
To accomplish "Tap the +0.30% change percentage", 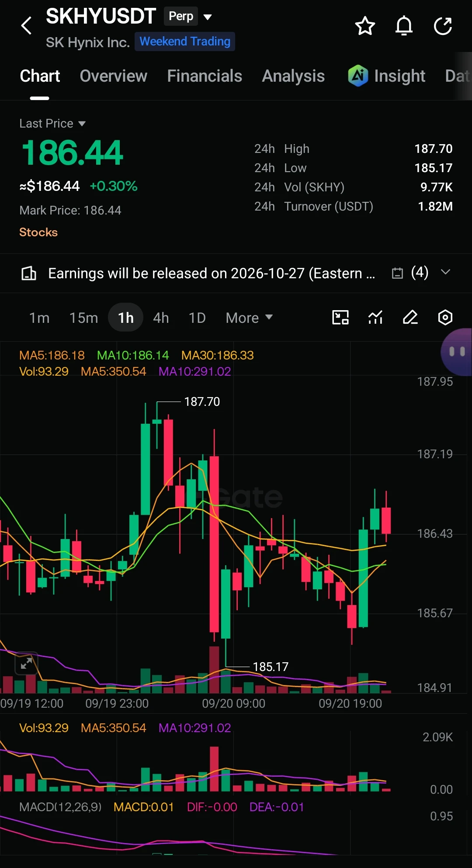I will (114, 186).
